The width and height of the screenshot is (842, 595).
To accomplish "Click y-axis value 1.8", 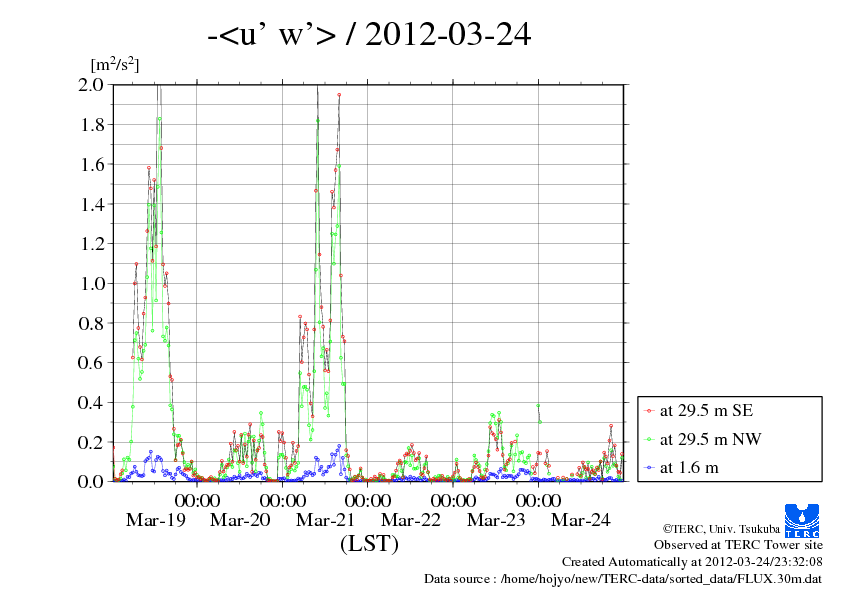I will 91,125.
